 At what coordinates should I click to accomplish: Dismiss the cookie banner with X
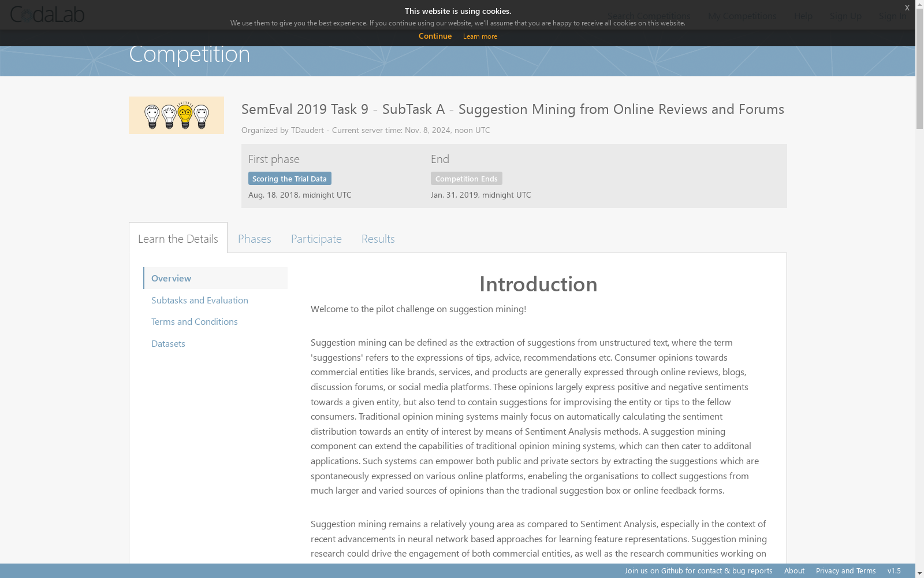click(x=907, y=8)
